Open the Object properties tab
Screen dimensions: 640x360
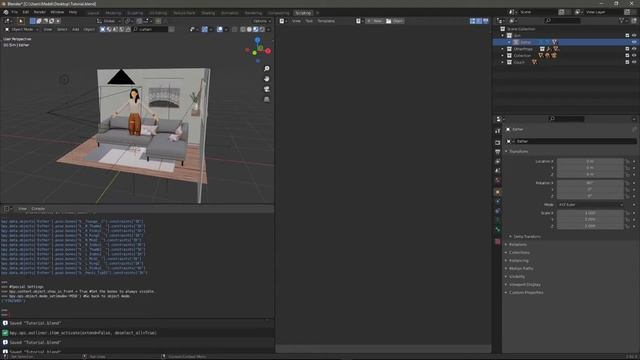coord(498,192)
